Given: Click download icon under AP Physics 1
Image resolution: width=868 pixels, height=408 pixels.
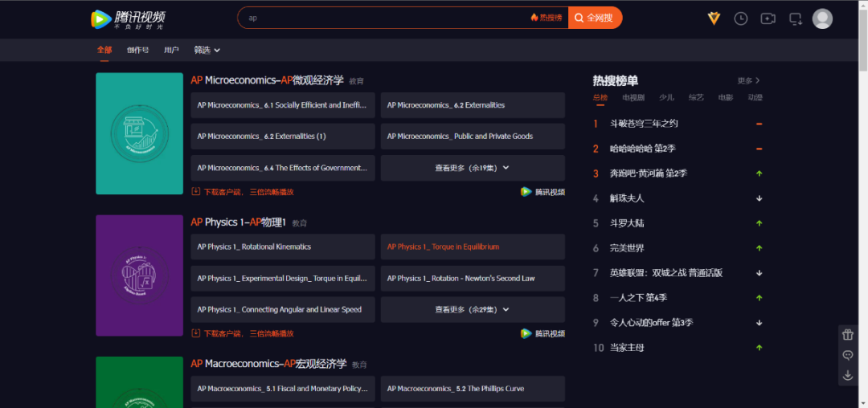Looking at the screenshot, I should click(195, 333).
